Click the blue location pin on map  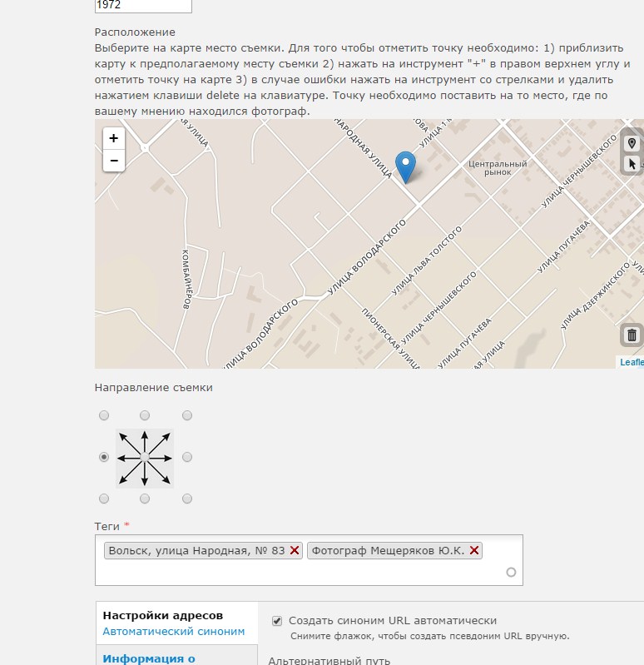coord(405,166)
